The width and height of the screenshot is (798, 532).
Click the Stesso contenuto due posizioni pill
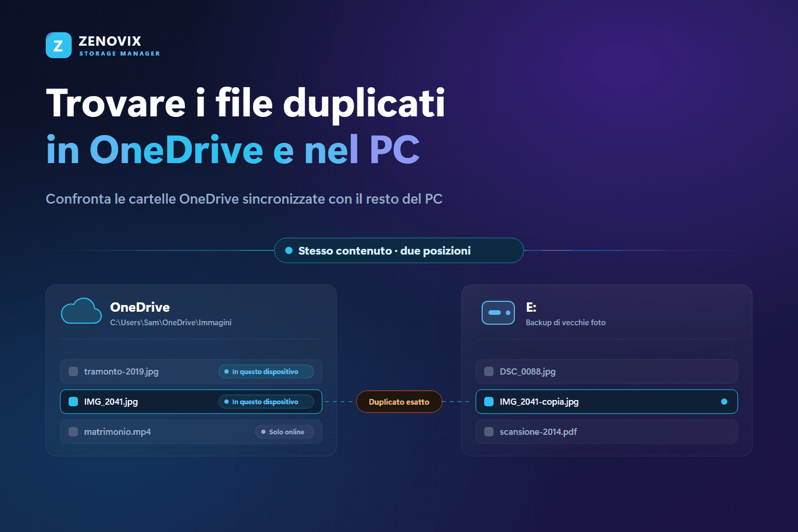(399, 250)
